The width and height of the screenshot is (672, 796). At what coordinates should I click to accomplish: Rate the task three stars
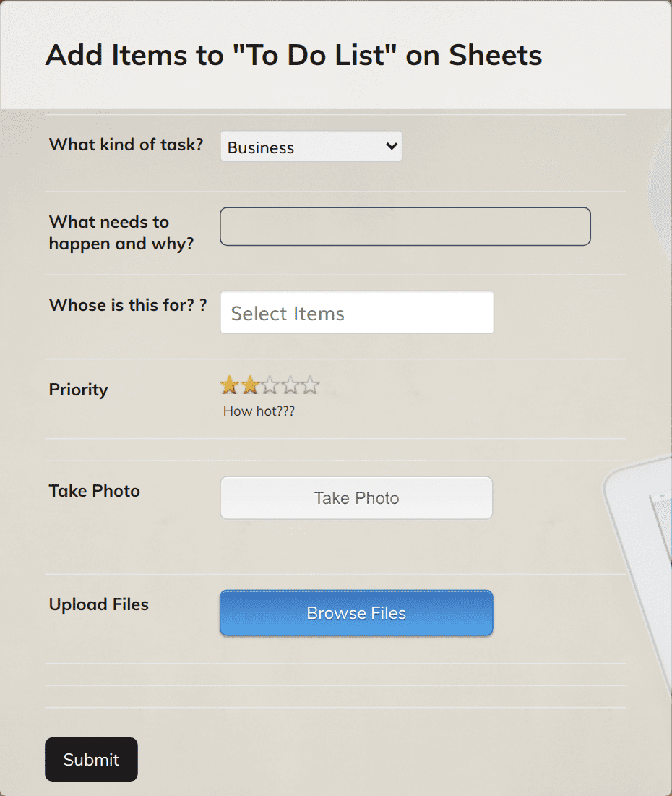pyautogui.click(x=270, y=385)
